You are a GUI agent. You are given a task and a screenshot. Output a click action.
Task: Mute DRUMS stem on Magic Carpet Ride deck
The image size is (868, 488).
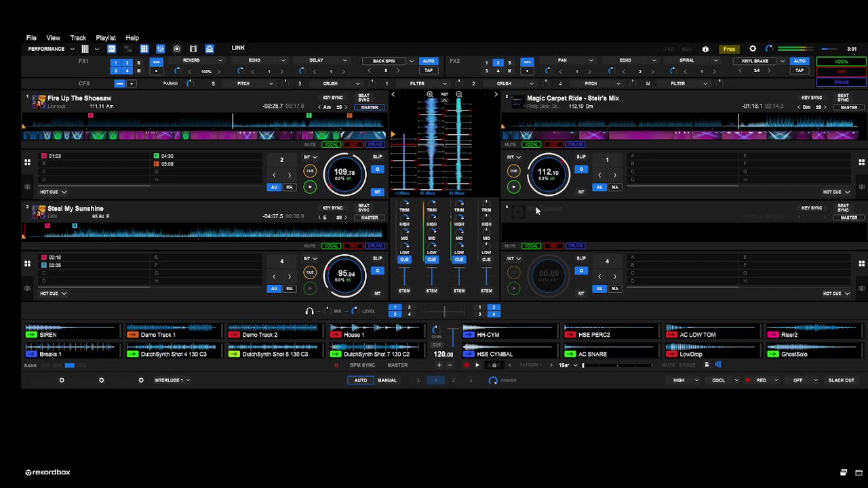pyautogui.click(x=575, y=144)
